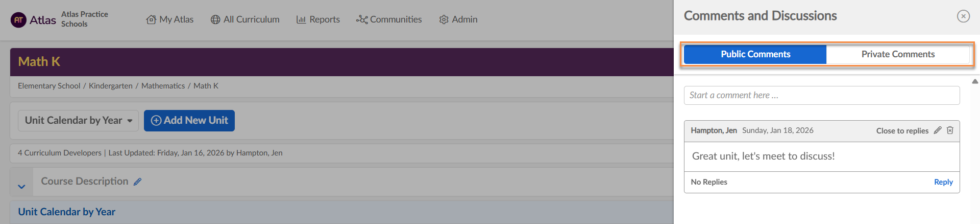The width and height of the screenshot is (980, 224).
Task: Open My Atlas home page
Action: (170, 19)
